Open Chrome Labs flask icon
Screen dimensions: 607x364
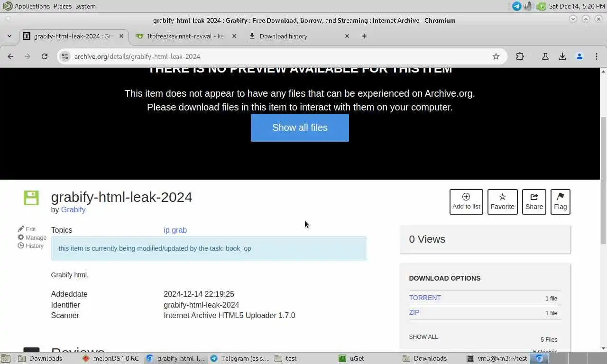[x=545, y=56]
